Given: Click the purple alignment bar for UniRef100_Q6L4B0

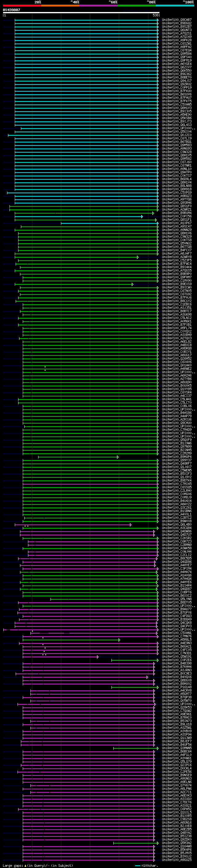Looking at the screenshot, I should click(x=73, y=525).
